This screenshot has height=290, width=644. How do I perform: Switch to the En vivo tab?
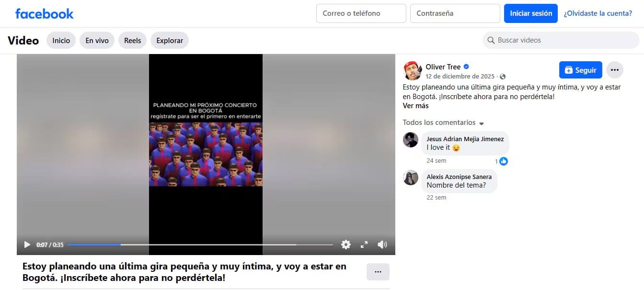click(x=97, y=41)
